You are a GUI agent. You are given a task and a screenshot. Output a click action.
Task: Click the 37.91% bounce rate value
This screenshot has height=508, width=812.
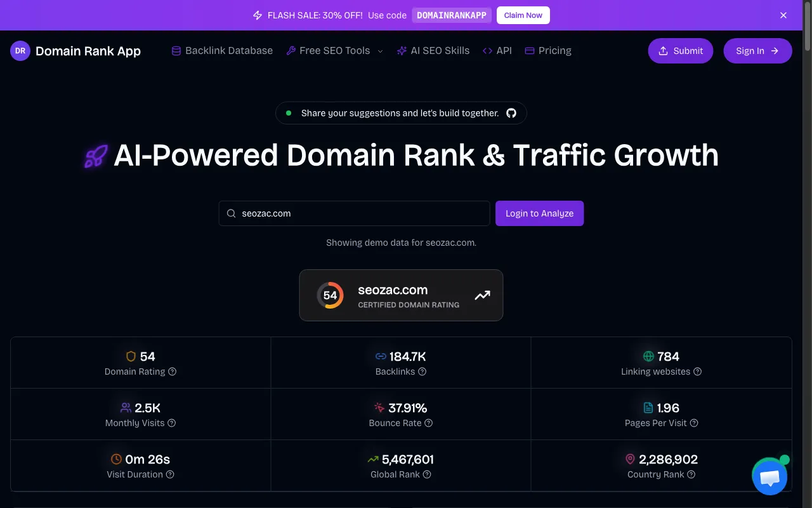point(408,408)
